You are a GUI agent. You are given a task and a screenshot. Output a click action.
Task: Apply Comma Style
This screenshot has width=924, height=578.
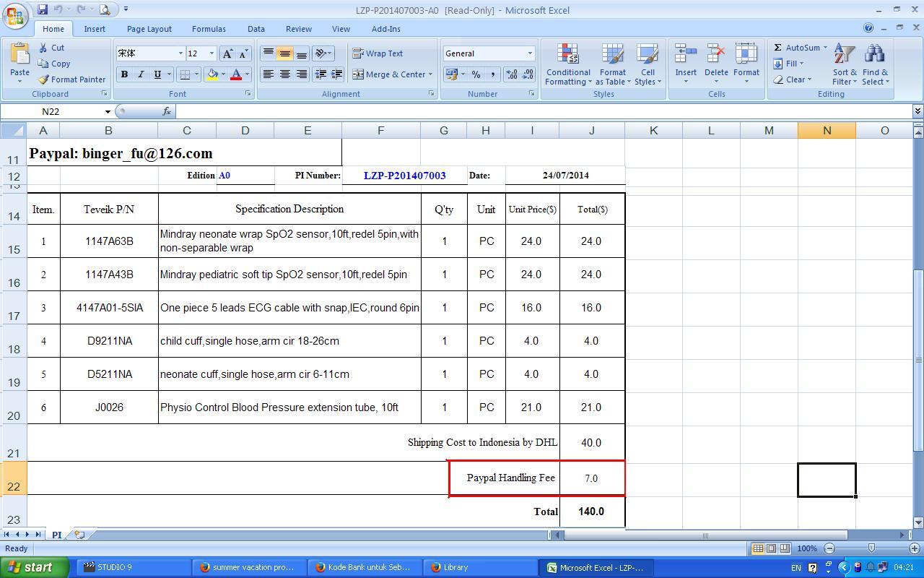click(x=492, y=74)
